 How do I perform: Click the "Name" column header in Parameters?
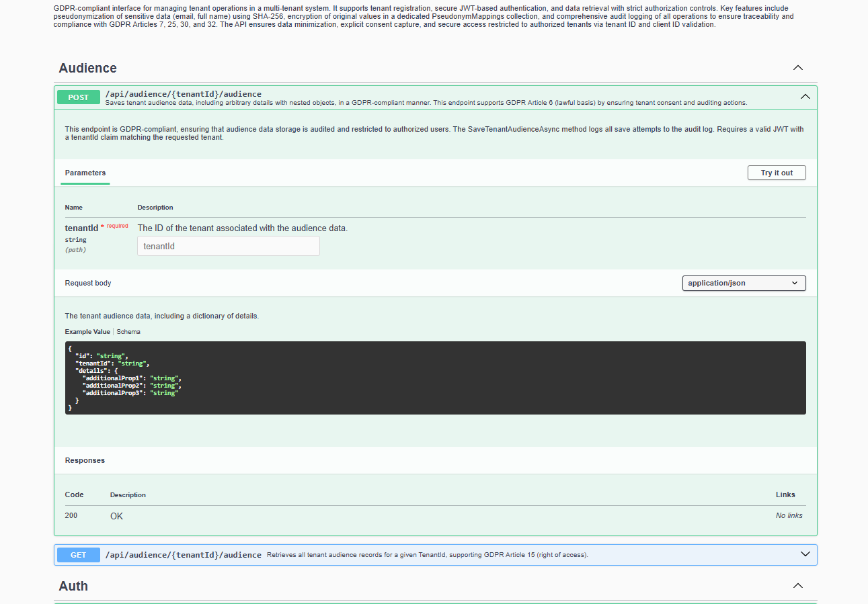pyautogui.click(x=74, y=208)
